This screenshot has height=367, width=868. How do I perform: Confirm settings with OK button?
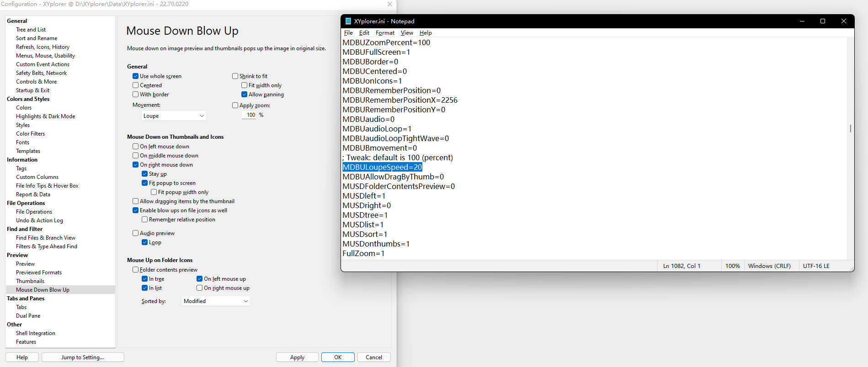tap(338, 357)
